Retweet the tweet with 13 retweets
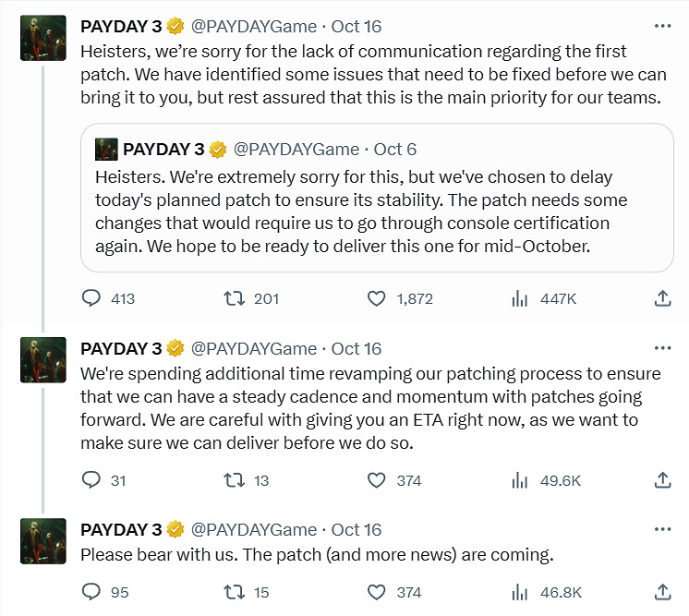Viewport: 689px width, 616px height. 234,480
